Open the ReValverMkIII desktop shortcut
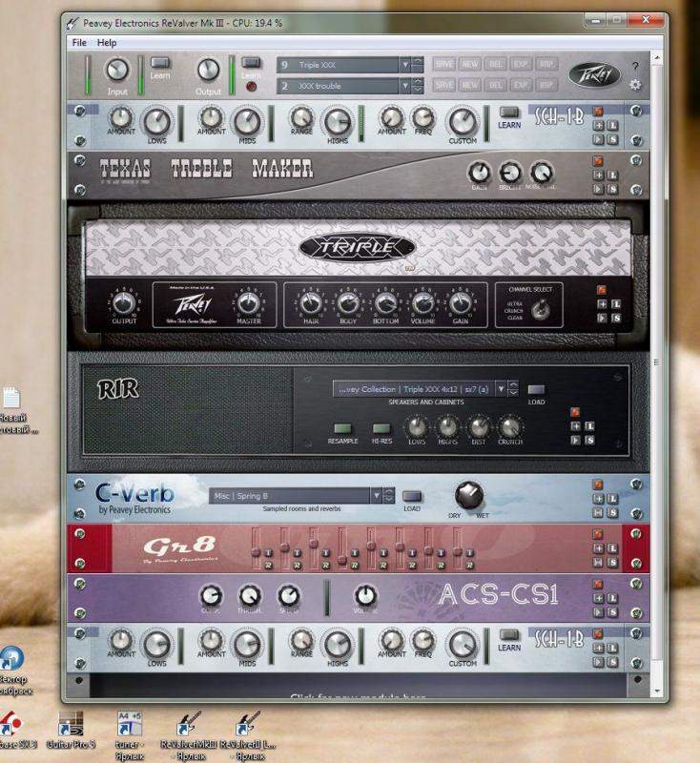This screenshot has width=700, height=763. (x=189, y=734)
